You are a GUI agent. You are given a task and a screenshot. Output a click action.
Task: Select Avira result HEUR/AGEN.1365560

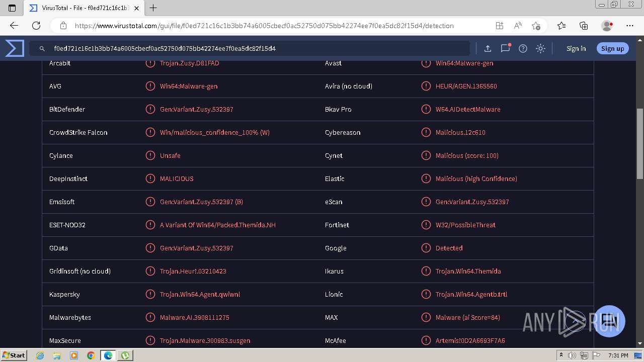point(466,86)
